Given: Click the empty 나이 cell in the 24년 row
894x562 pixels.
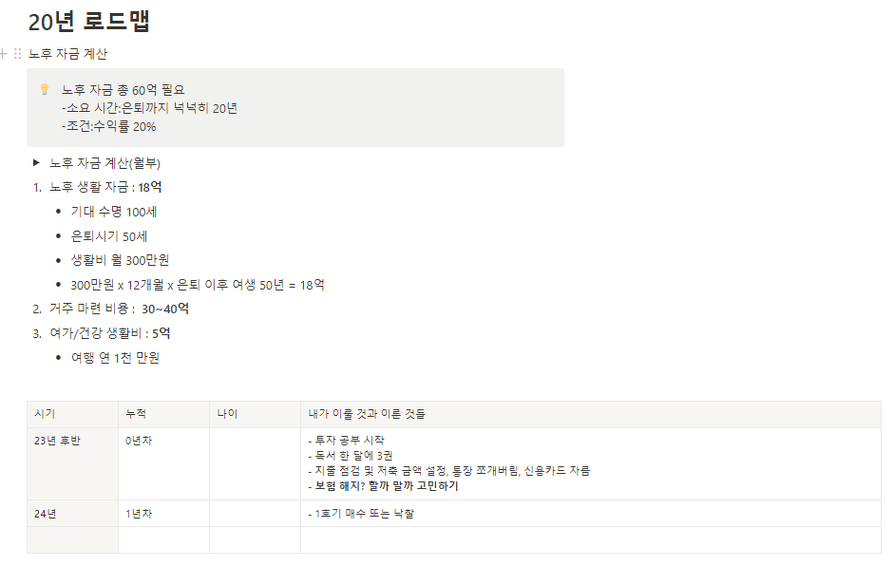Looking at the screenshot, I should [255, 514].
